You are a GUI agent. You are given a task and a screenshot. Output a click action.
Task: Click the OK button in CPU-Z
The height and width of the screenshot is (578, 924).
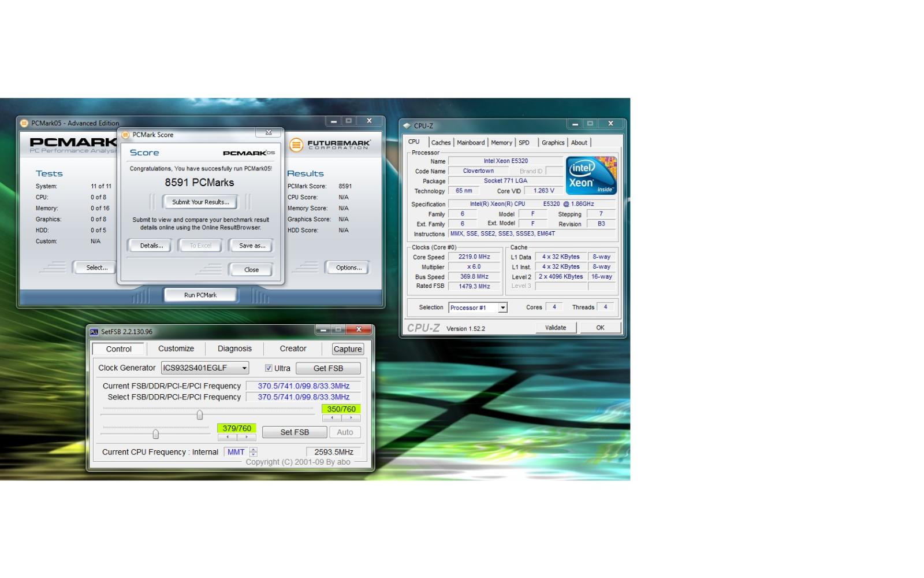point(600,328)
